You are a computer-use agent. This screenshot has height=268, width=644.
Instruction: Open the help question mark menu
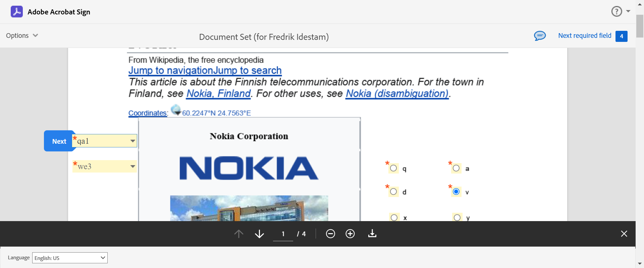click(616, 12)
